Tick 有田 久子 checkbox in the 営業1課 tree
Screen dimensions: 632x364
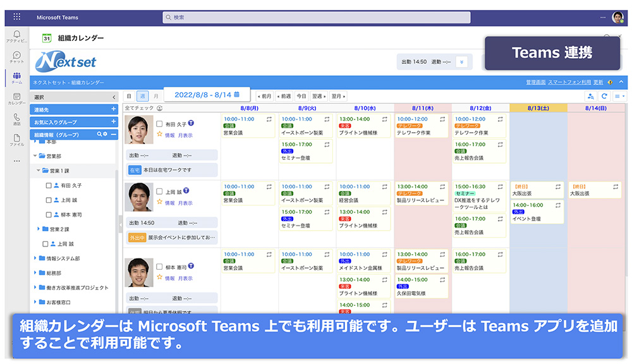(x=49, y=185)
